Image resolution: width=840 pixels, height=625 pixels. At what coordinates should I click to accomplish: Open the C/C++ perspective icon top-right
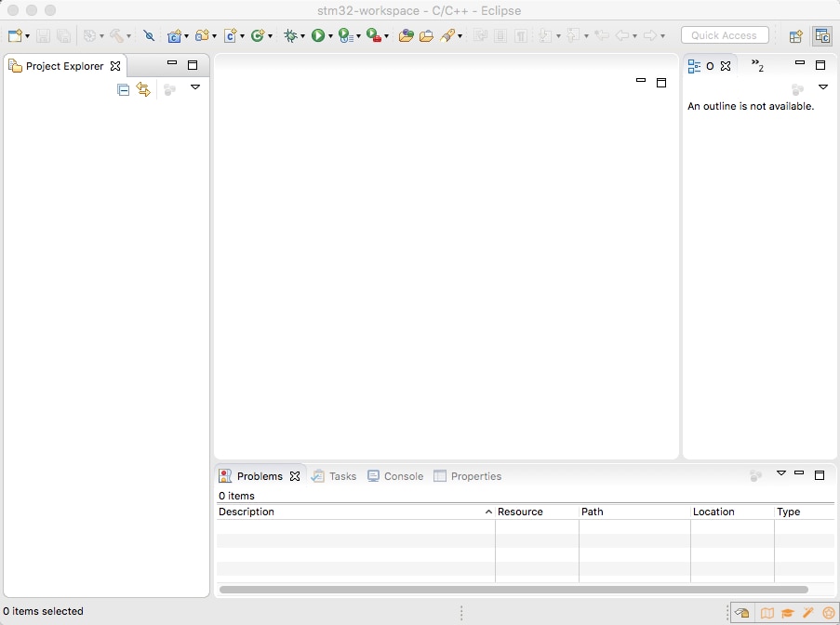pyautogui.click(x=822, y=35)
